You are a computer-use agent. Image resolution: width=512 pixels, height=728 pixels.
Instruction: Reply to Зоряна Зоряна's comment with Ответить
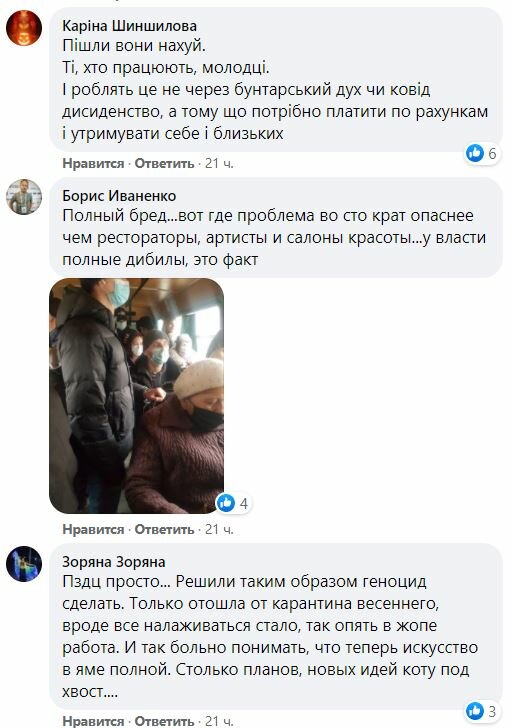click(x=164, y=721)
